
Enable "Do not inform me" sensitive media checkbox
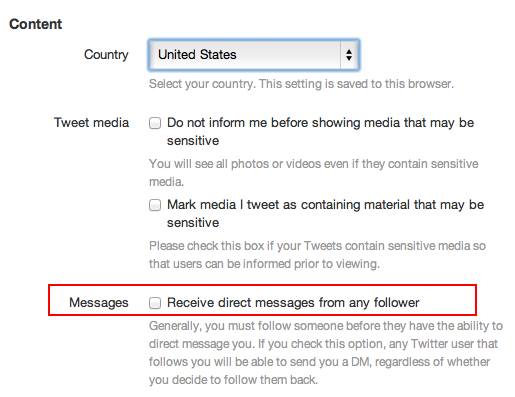click(155, 123)
